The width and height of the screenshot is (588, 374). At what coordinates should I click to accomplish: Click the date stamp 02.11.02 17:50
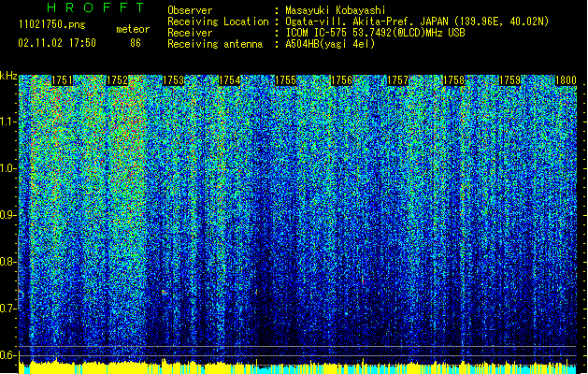click(x=57, y=43)
